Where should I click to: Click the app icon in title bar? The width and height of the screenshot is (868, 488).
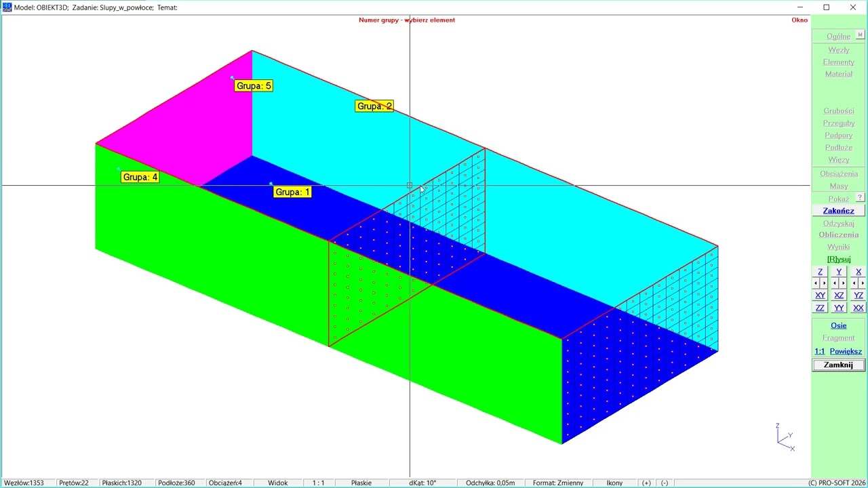point(7,7)
